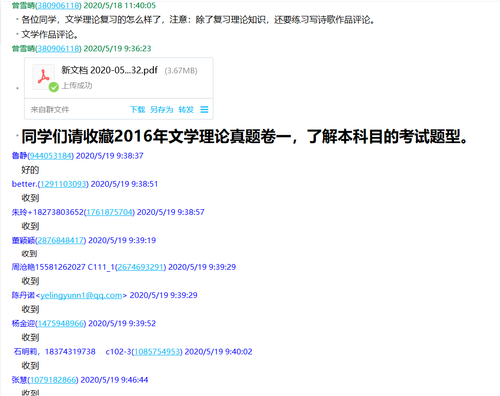The height and width of the screenshot is (396, 500).
Task: Click message line 文学作品评论。
Action: tap(50, 34)
